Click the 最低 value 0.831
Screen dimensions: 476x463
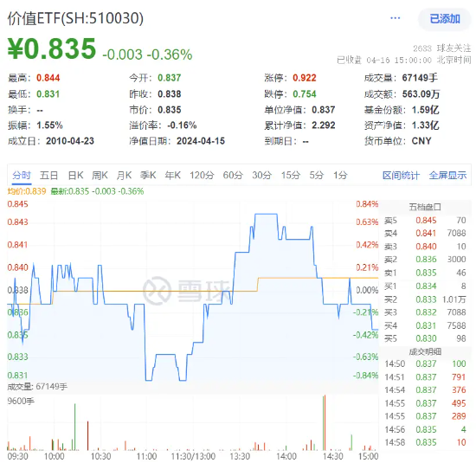48,94
